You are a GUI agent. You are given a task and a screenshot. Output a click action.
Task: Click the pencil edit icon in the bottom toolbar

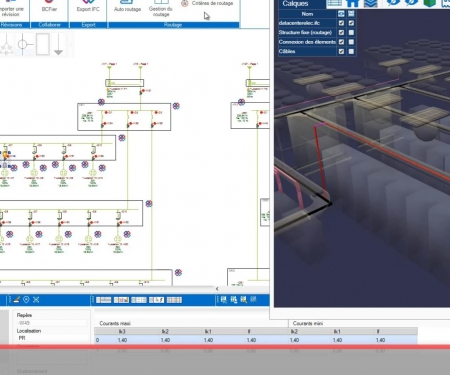(x=17, y=300)
